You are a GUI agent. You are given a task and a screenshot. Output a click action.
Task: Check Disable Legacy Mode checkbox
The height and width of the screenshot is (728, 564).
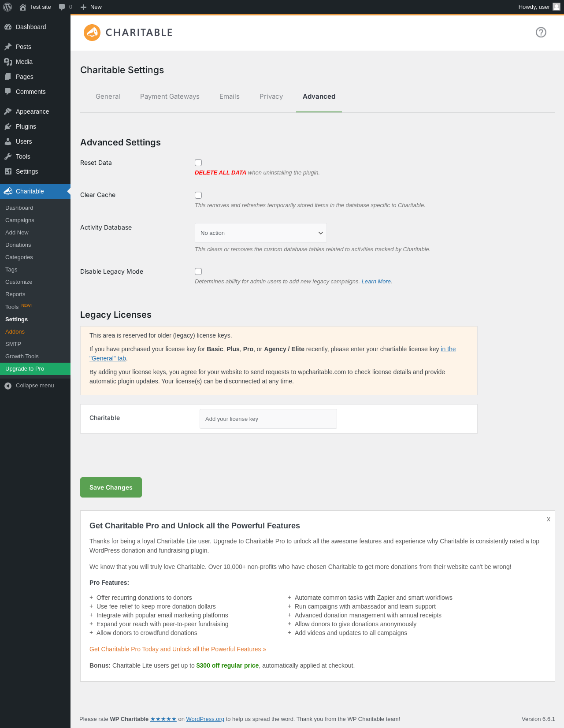[198, 271]
